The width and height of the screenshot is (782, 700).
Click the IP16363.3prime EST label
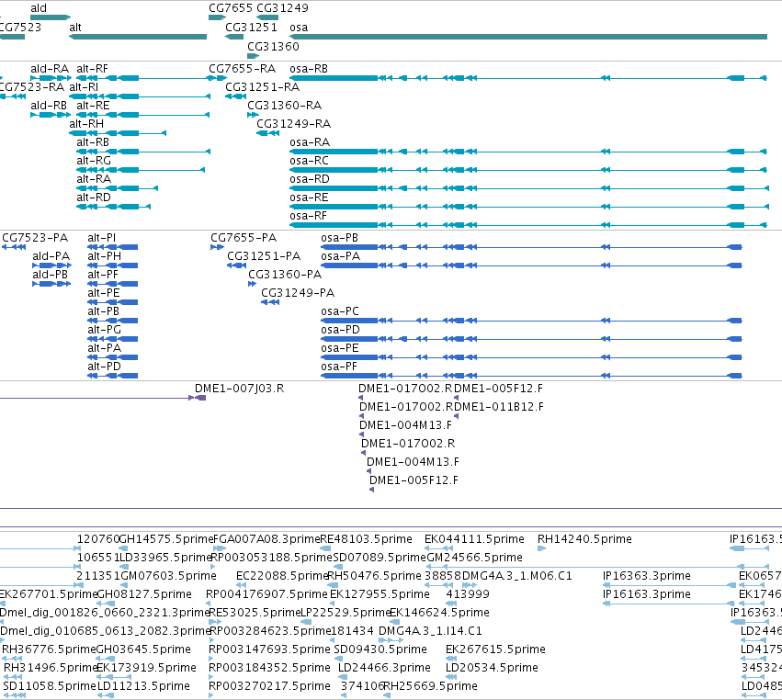tap(647, 576)
